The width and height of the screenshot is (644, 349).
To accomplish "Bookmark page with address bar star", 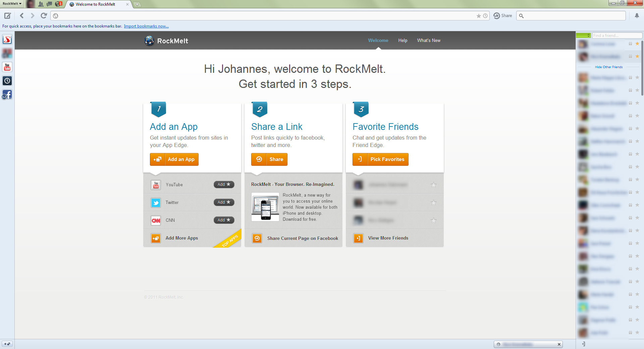I will [x=479, y=16].
